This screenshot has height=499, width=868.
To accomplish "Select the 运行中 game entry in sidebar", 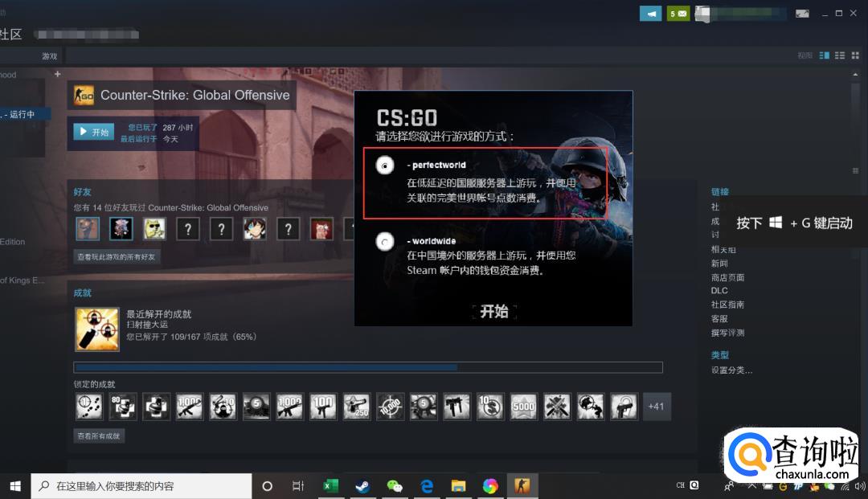I will [x=25, y=114].
